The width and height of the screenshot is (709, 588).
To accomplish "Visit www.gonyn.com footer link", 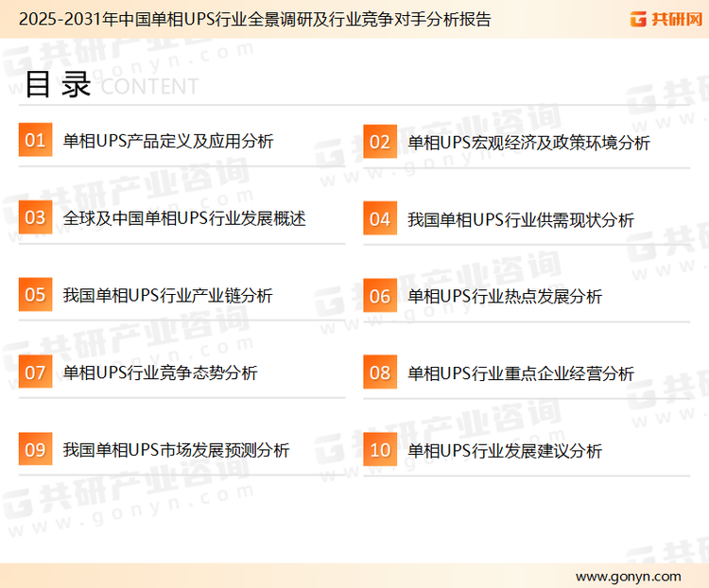I will pos(628,577).
